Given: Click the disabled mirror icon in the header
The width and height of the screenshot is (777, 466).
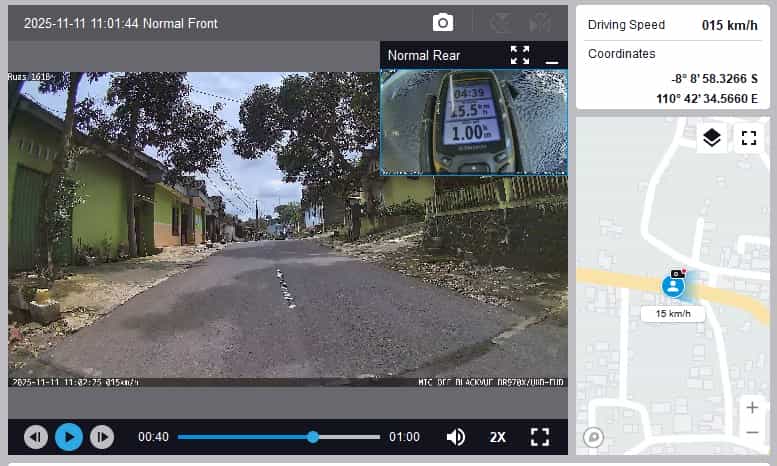Looking at the screenshot, I should tap(540, 22).
